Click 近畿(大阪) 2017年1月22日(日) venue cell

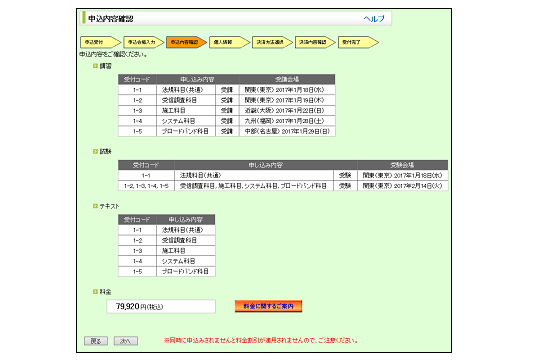click(287, 111)
